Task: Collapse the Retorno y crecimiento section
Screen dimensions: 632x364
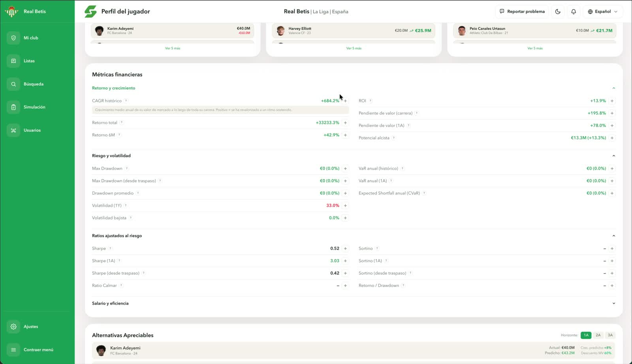Action: click(x=613, y=88)
